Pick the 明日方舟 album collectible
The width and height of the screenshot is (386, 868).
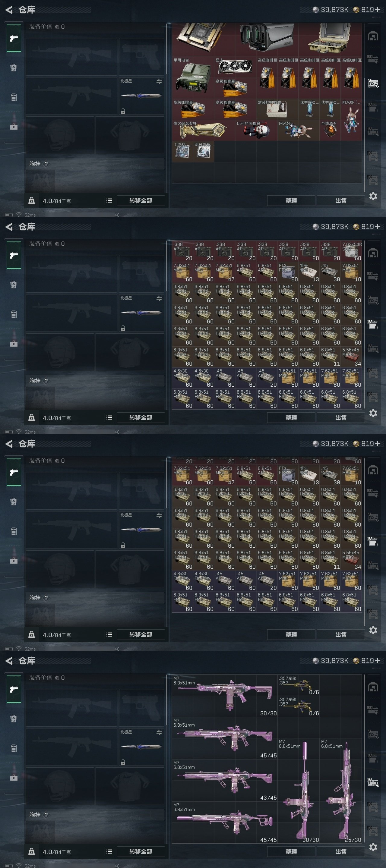coord(204,152)
